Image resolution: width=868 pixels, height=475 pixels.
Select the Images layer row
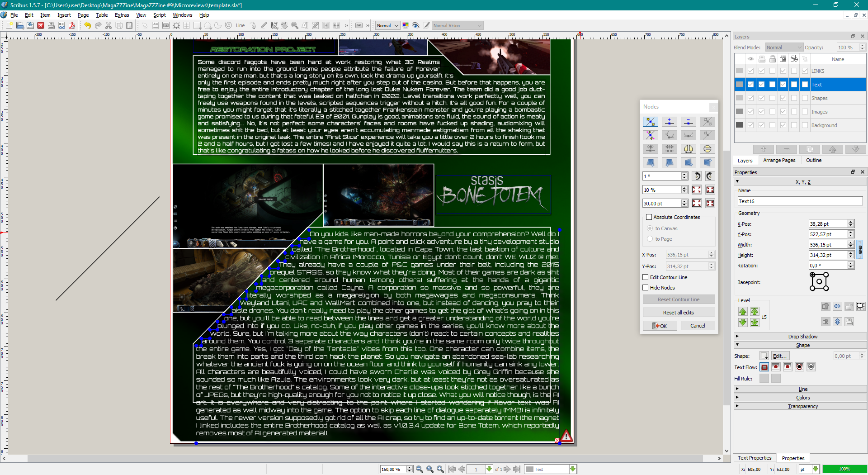pyautogui.click(x=800, y=112)
